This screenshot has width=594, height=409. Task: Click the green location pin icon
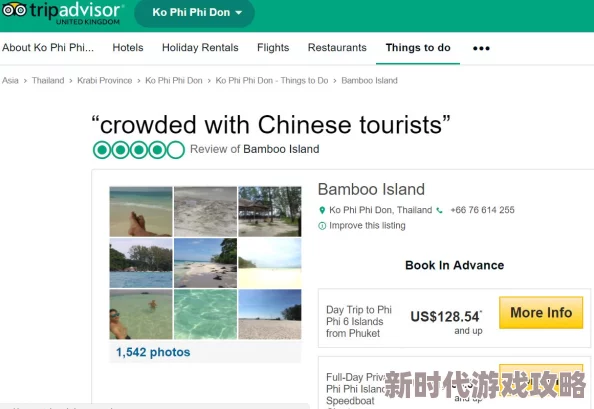tap(322, 210)
